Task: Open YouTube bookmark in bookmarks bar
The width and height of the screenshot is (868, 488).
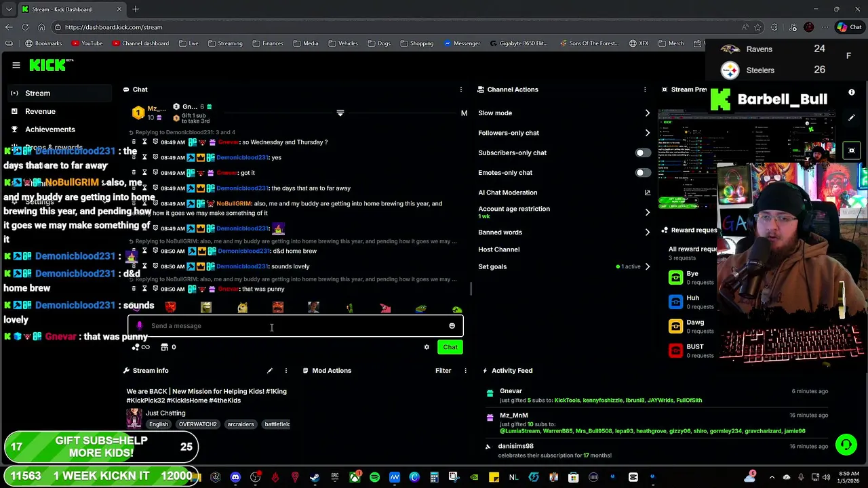Action: 87,43
